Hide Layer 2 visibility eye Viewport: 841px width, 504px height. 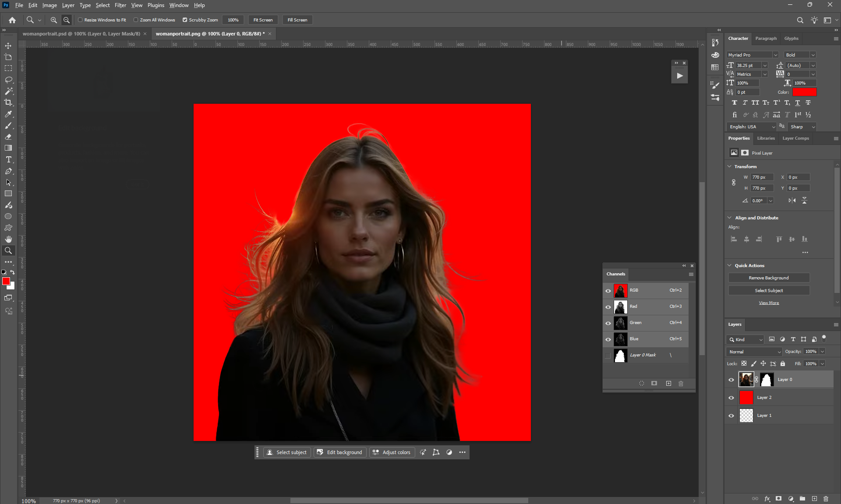(731, 398)
